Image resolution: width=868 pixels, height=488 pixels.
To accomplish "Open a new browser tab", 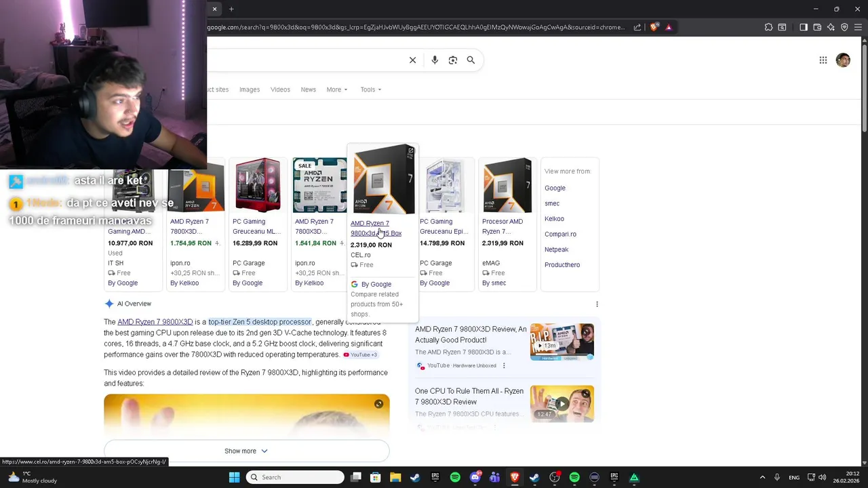I will [x=231, y=9].
